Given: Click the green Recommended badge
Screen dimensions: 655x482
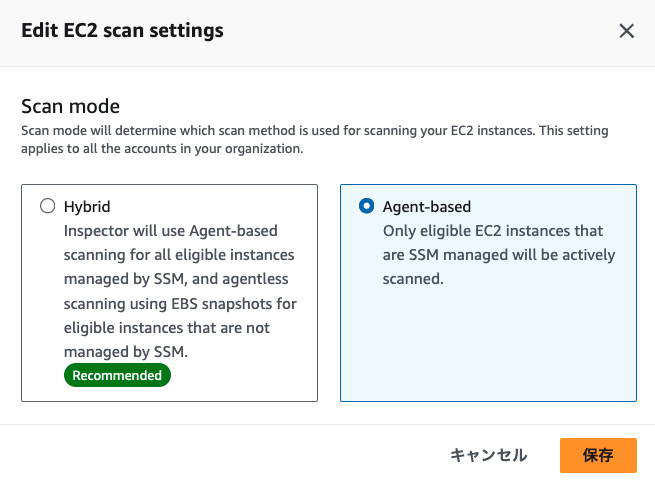Looking at the screenshot, I should click(118, 375).
